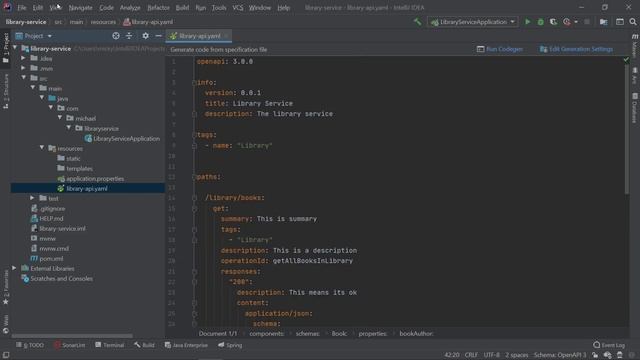Open Search Everywhere magnifier icon
Viewport: 640px width, 360px height.
point(633,22)
